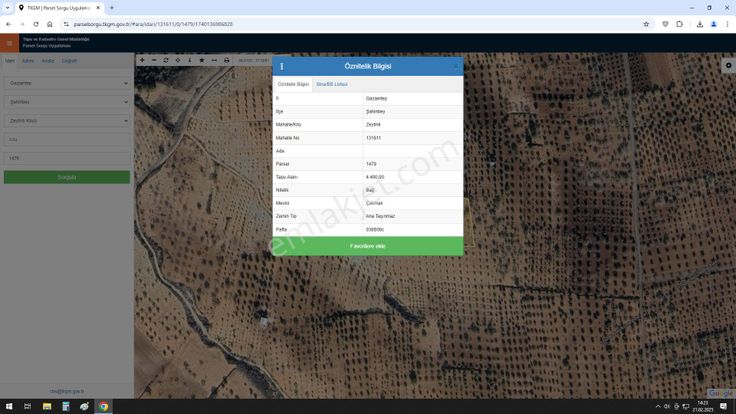
Task: Click the email link at sidebar bottom
Action: point(67,391)
